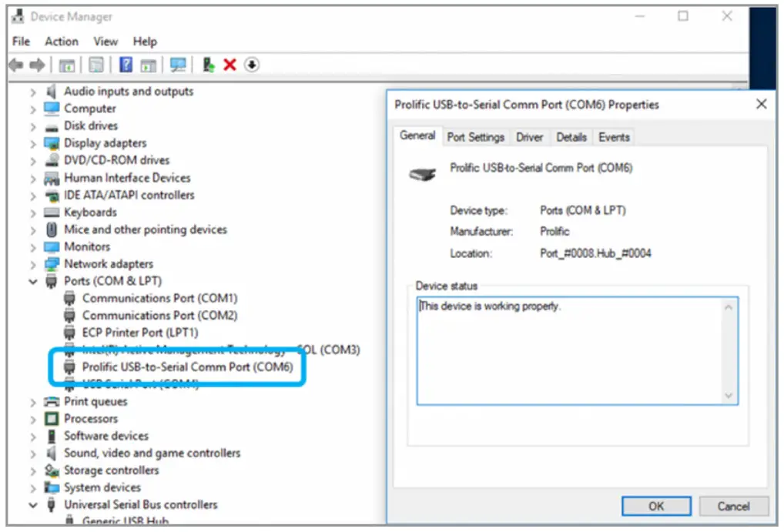Viewport: 784px width, 532px height.
Task: Click the Back arrow toolbar icon
Action: pyautogui.click(x=16, y=65)
